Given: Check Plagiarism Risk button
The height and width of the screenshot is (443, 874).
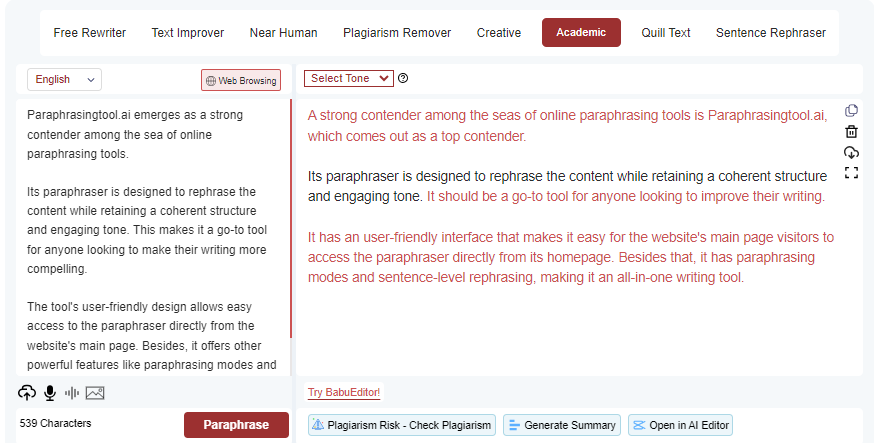Looking at the screenshot, I should [x=402, y=425].
